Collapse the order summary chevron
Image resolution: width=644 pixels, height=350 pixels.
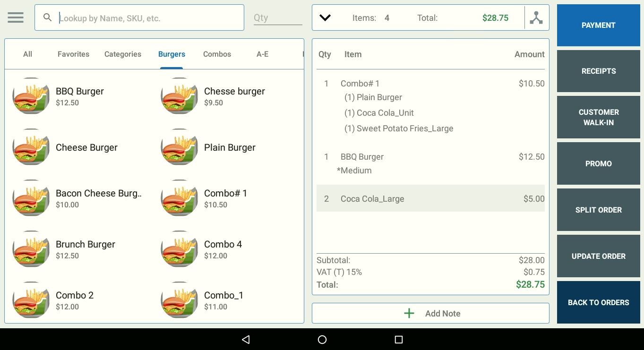click(325, 18)
